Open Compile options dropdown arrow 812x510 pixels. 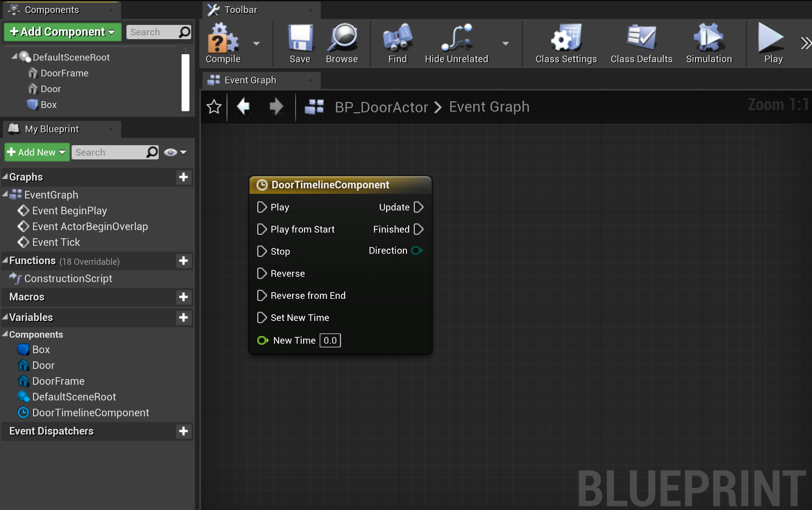coord(256,44)
